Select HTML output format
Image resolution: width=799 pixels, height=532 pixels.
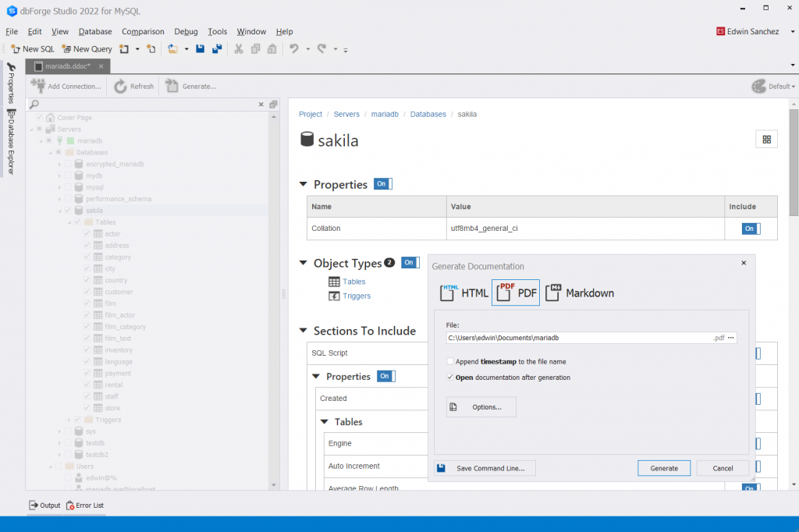[463, 293]
